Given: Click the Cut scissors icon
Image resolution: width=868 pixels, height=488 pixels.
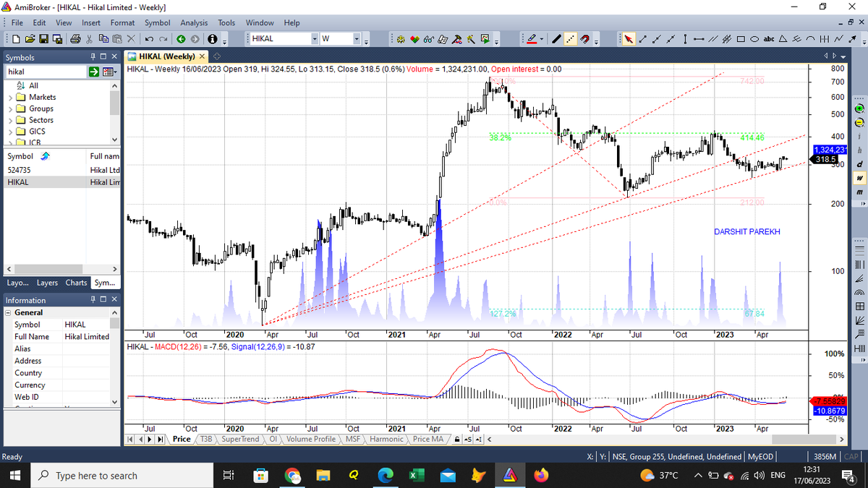Looking at the screenshot, I should (x=89, y=39).
